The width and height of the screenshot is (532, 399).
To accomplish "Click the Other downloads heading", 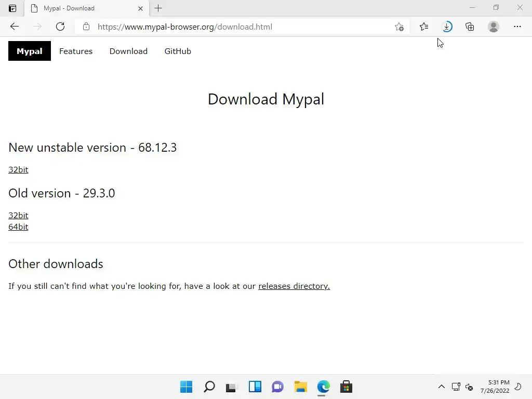I will tap(56, 264).
